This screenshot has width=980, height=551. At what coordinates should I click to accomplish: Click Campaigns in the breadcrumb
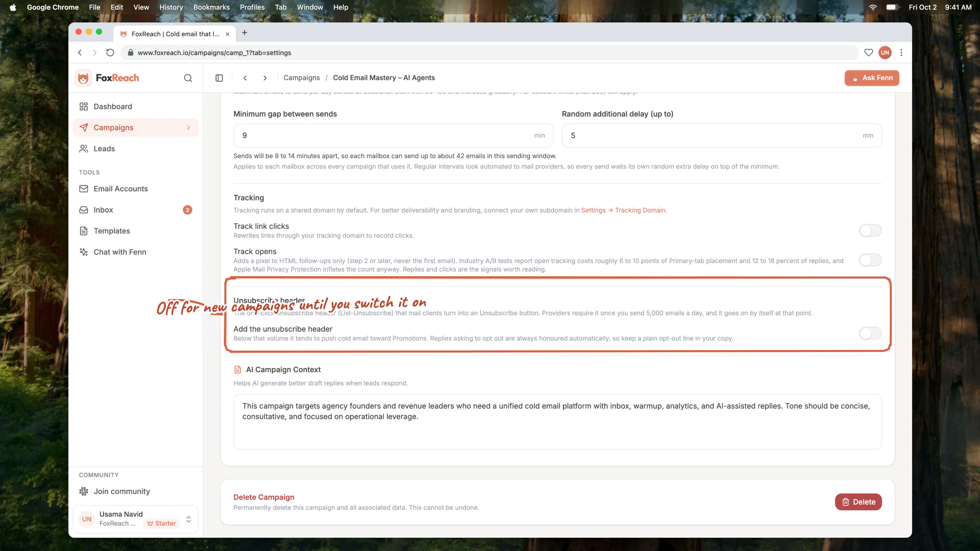302,78
